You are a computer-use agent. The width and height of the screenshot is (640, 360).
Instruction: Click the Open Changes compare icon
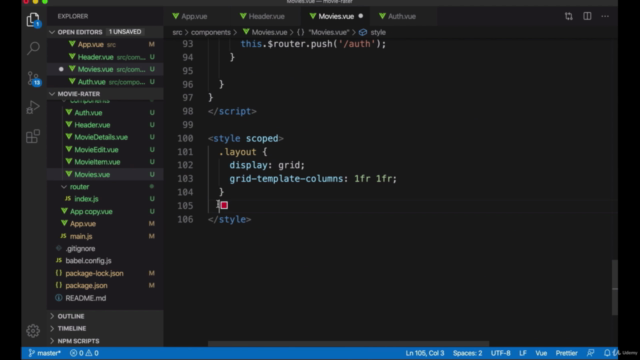coord(569,16)
